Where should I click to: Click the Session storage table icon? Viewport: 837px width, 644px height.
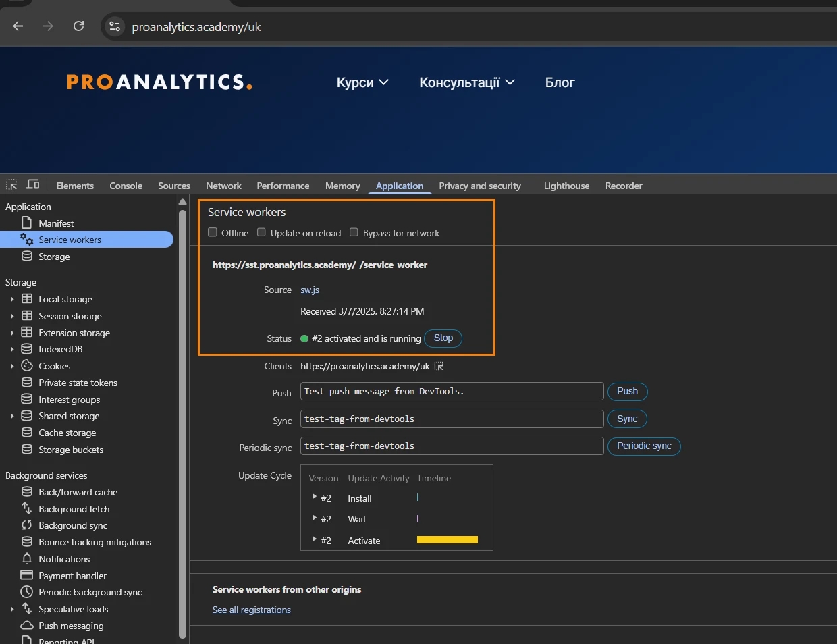27,316
